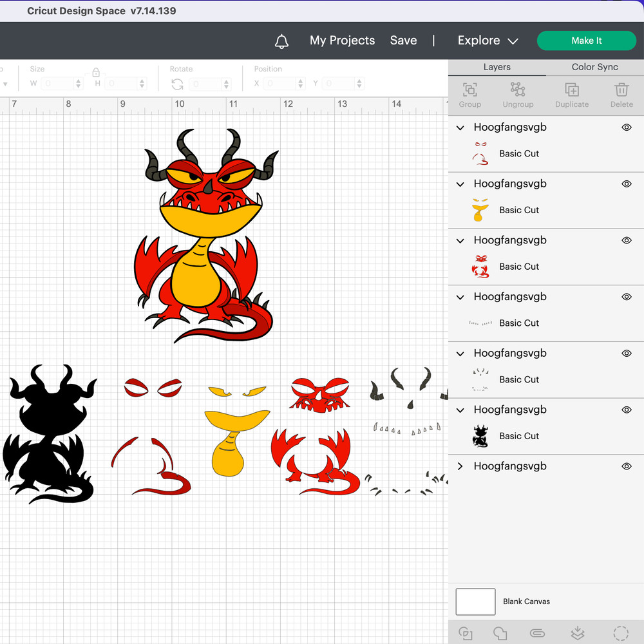
Task: Click the Slice tool icon
Action: tap(464, 633)
